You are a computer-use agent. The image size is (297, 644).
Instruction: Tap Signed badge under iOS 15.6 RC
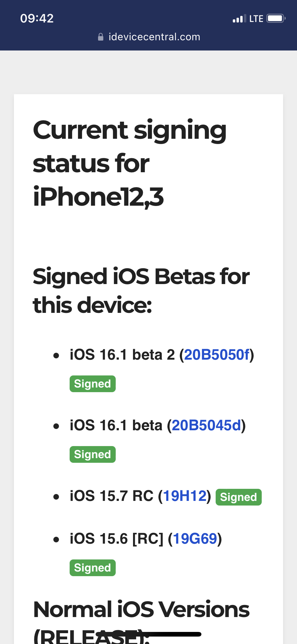click(93, 568)
